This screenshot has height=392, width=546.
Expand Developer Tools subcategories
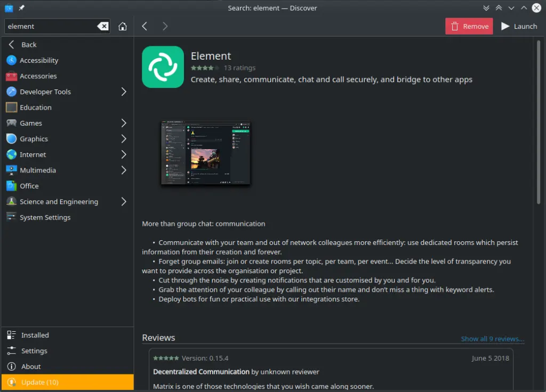coord(124,92)
